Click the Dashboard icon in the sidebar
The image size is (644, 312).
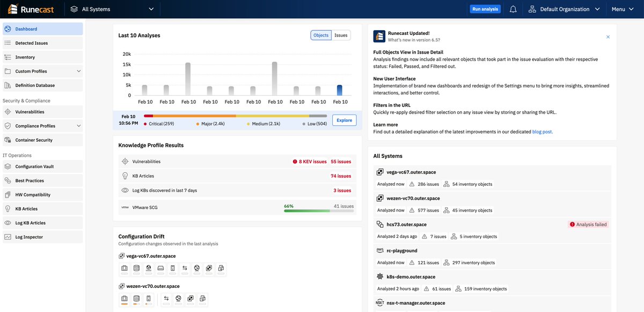pos(8,29)
